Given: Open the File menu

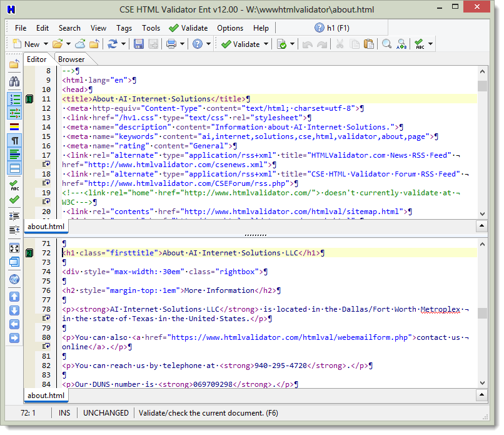Looking at the screenshot, I should 21,28.
